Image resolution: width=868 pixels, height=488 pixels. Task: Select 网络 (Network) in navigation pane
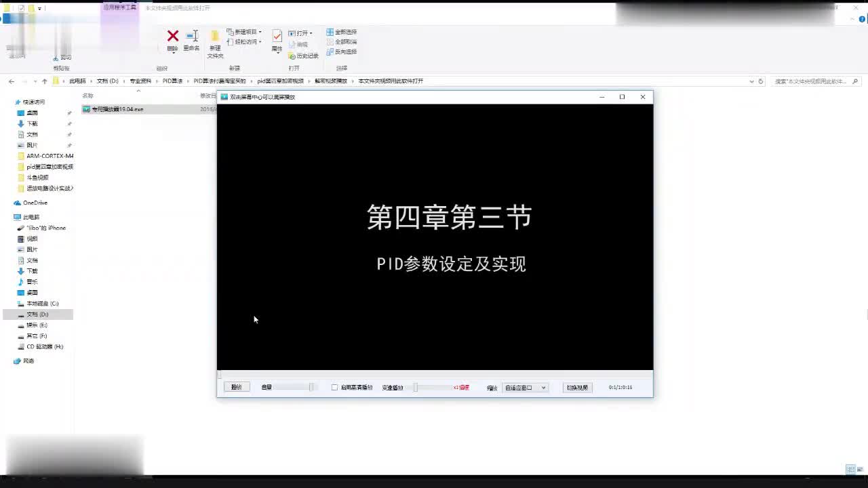click(24, 361)
